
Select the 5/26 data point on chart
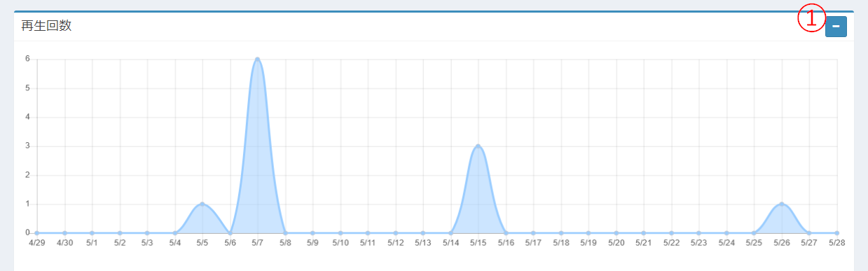782,204
